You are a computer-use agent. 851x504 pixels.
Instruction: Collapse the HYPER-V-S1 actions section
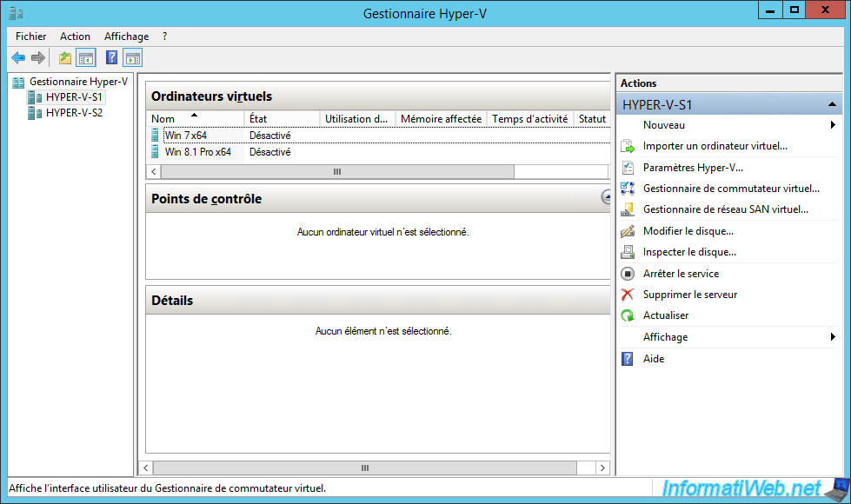click(832, 104)
